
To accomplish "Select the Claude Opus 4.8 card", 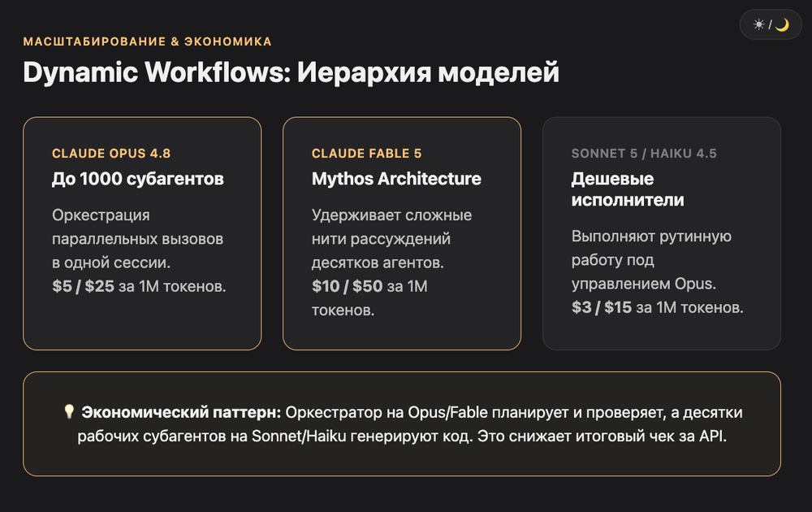I will click(x=142, y=233).
